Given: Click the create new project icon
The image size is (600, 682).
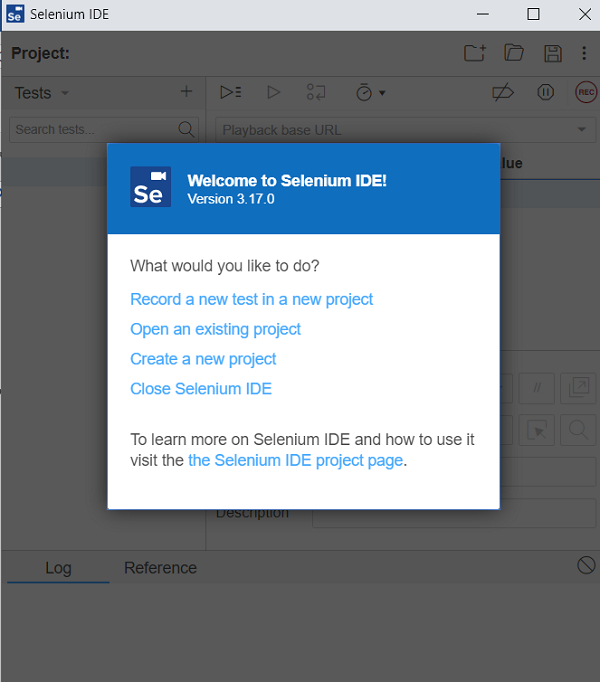Looking at the screenshot, I should tap(475, 53).
